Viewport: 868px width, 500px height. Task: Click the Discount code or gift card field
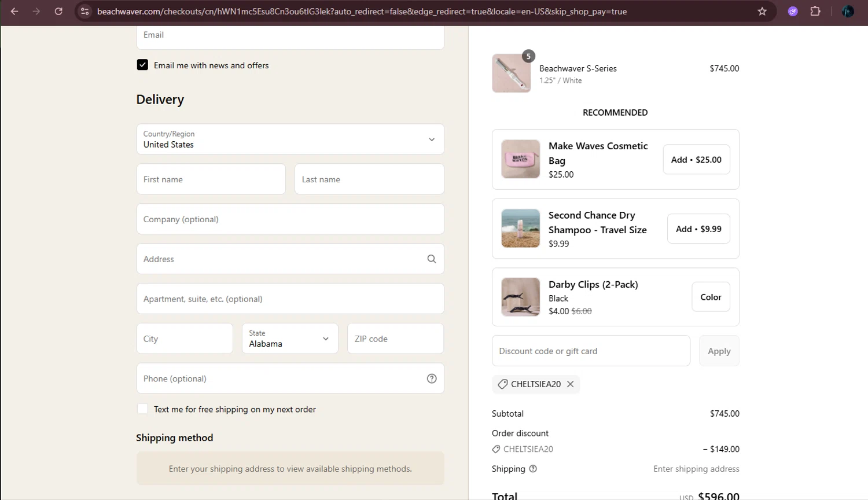point(591,351)
